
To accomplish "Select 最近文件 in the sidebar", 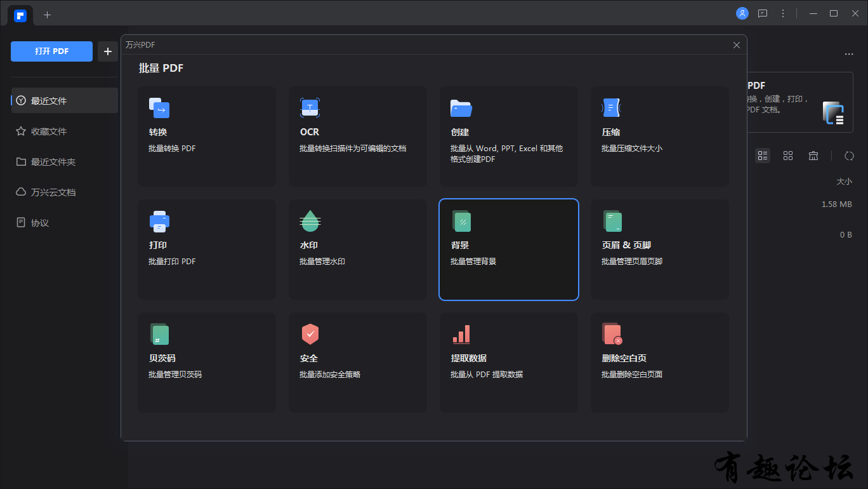I will [65, 100].
